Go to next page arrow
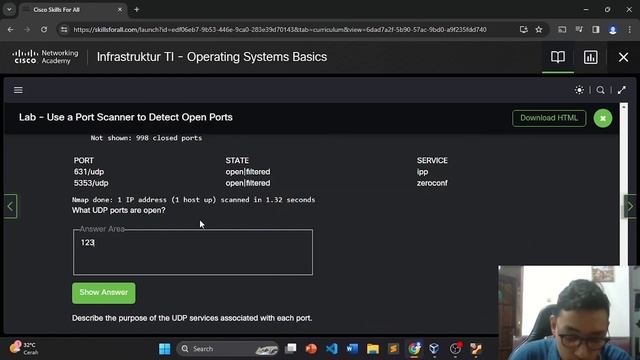The height and width of the screenshot is (360, 640). pyautogui.click(x=630, y=206)
